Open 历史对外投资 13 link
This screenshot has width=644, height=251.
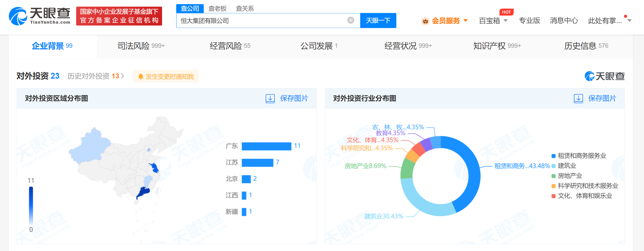pyautogui.click(x=95, y=76)
